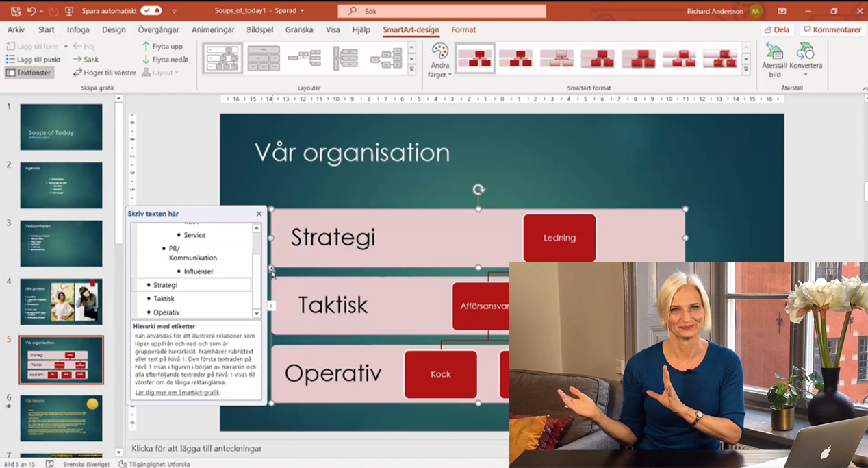This screenshot has height=468, width=868.
Task: Choose the table hierarchy layout thumbnail
Action: tap(264, 58)
